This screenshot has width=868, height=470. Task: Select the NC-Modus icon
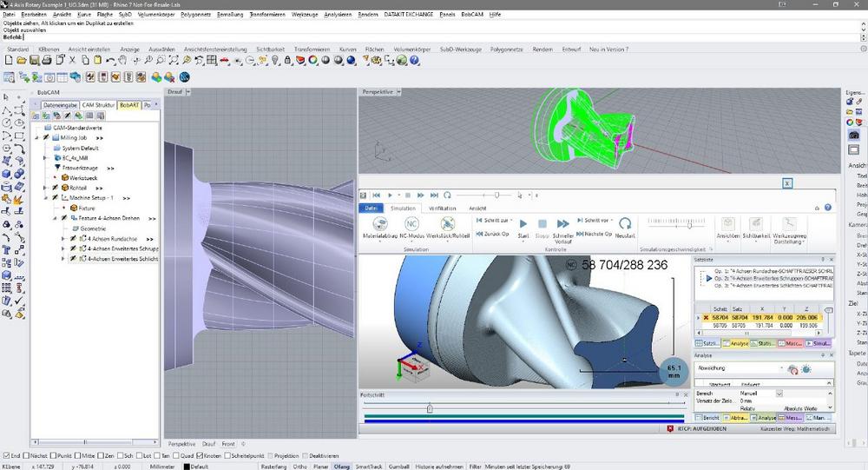[413, 224]
